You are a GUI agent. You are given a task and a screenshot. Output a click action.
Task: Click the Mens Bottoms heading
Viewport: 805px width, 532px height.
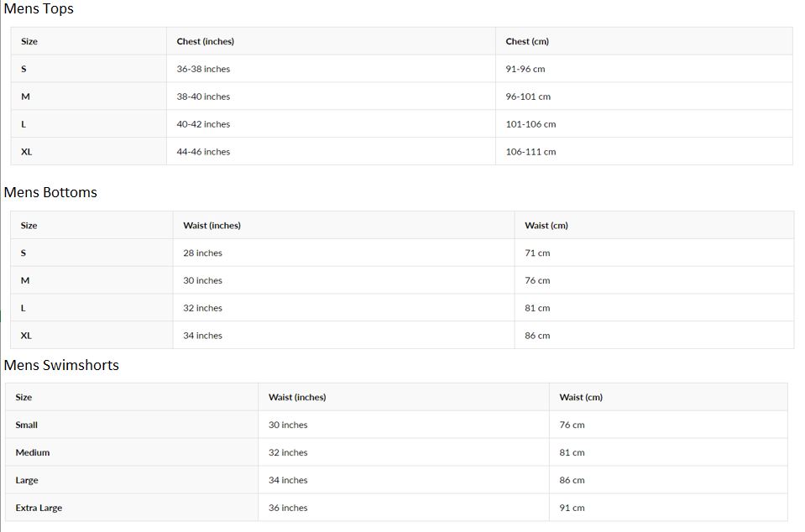tap(50, 192)
